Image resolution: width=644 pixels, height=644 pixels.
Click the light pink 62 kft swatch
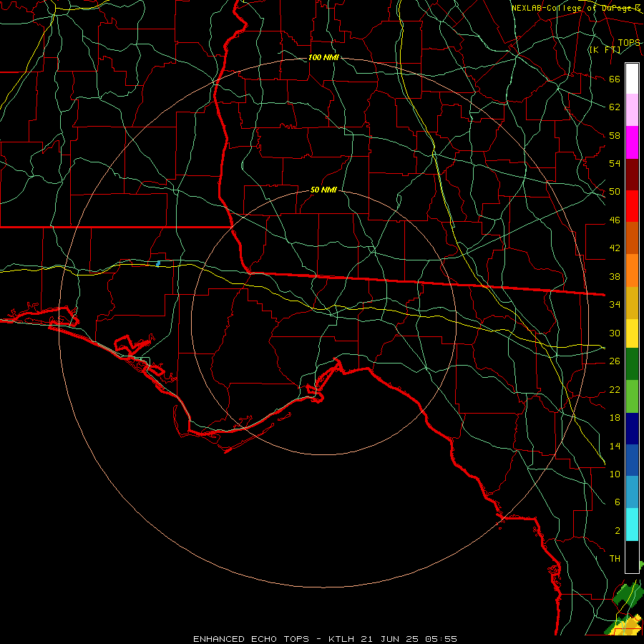(632, 109)
